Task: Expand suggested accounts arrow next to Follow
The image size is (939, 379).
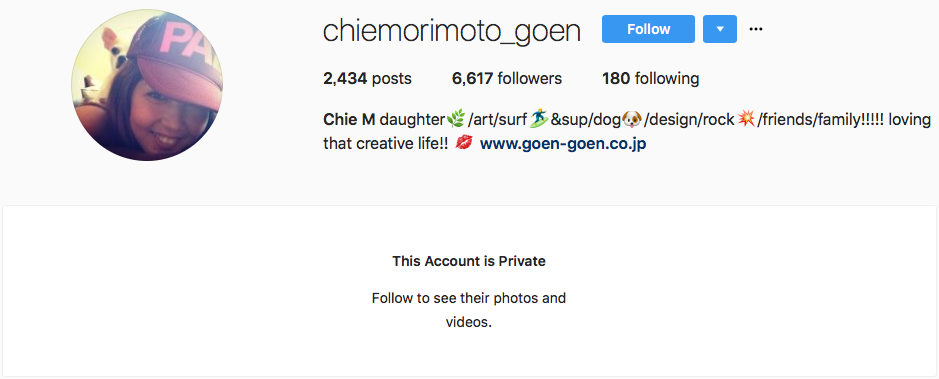Action: [x=719, y=29]
